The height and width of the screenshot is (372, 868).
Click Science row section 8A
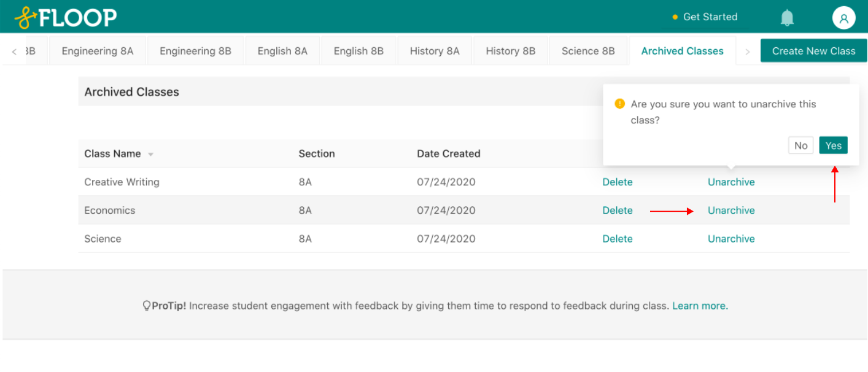coord(305,239)
